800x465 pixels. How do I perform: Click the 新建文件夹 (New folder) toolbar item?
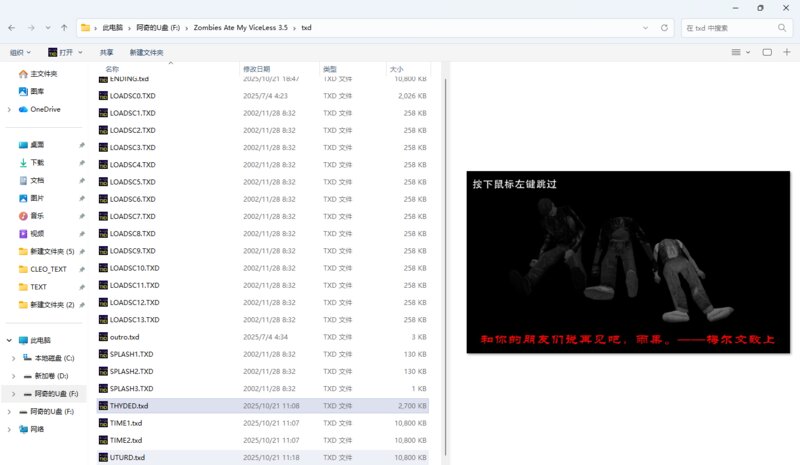coord(146,51)
